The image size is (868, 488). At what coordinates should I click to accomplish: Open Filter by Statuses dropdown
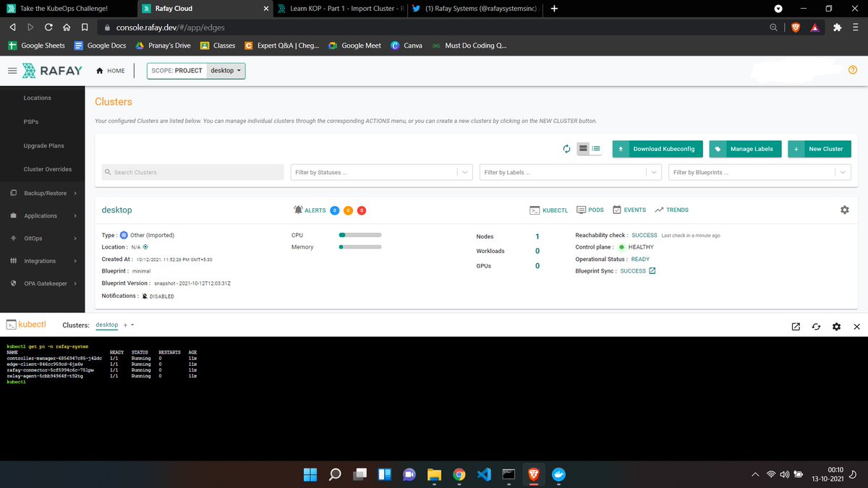click(381, 172)
